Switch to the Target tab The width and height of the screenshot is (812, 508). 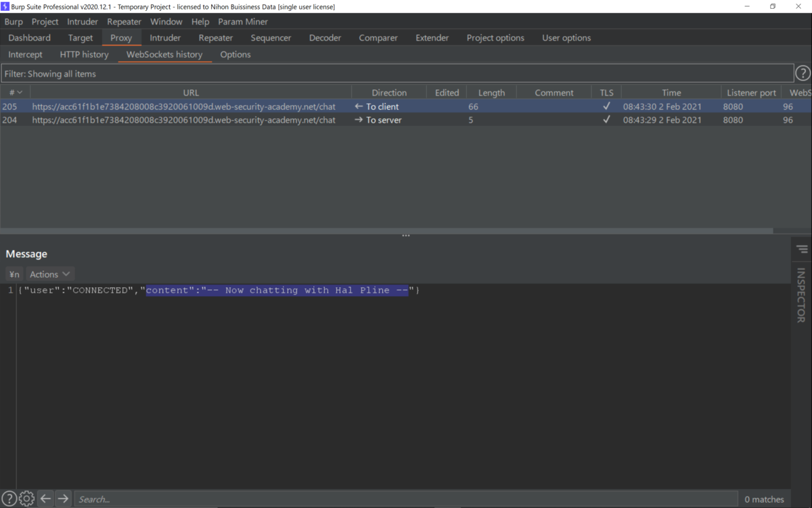click(x=81, y=38)
